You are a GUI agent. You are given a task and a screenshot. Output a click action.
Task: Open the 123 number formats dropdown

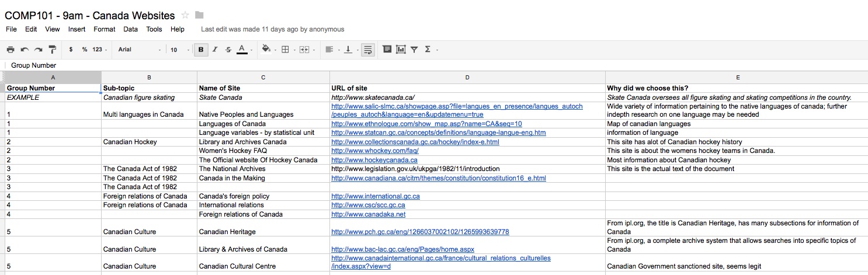click(100, 50)
